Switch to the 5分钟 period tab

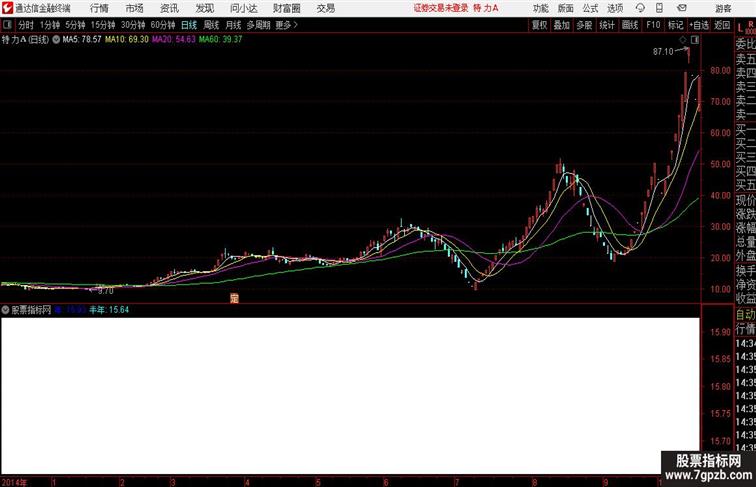click(75, 25)
